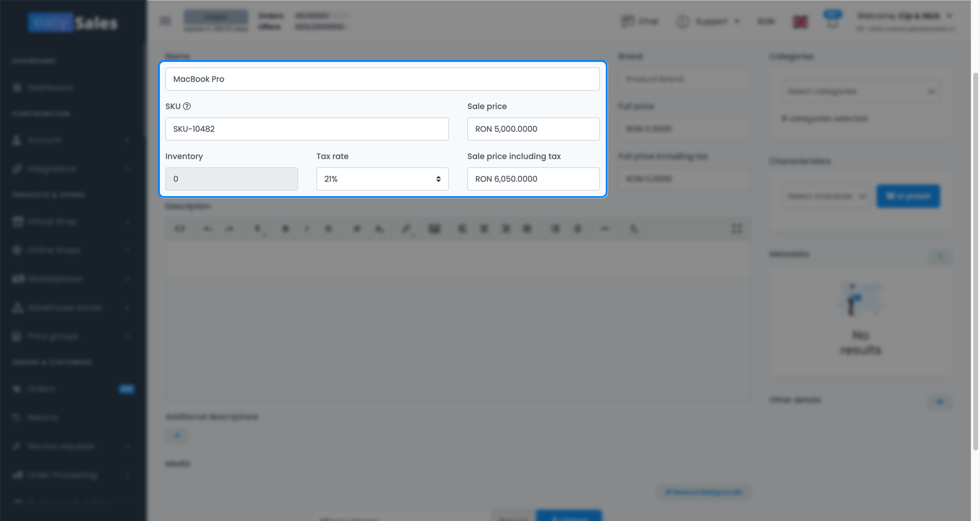Screen dimensions: 980x521
Task: Toggle the hamburger sidebar menu icon
Action: tap(165, 21)
